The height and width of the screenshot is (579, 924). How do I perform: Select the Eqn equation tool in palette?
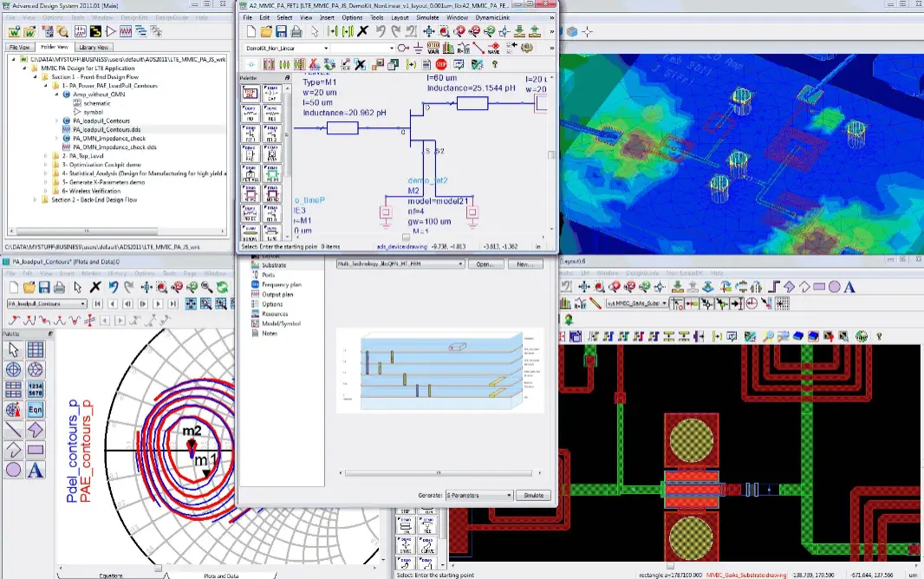coord(36,409)
